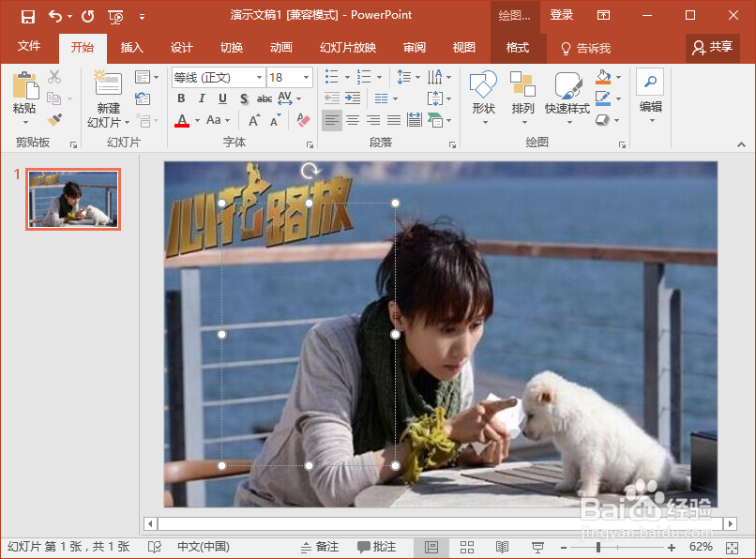Toggle Italic formatting
This screenshot has height=559, width=756.
(202, 98)
